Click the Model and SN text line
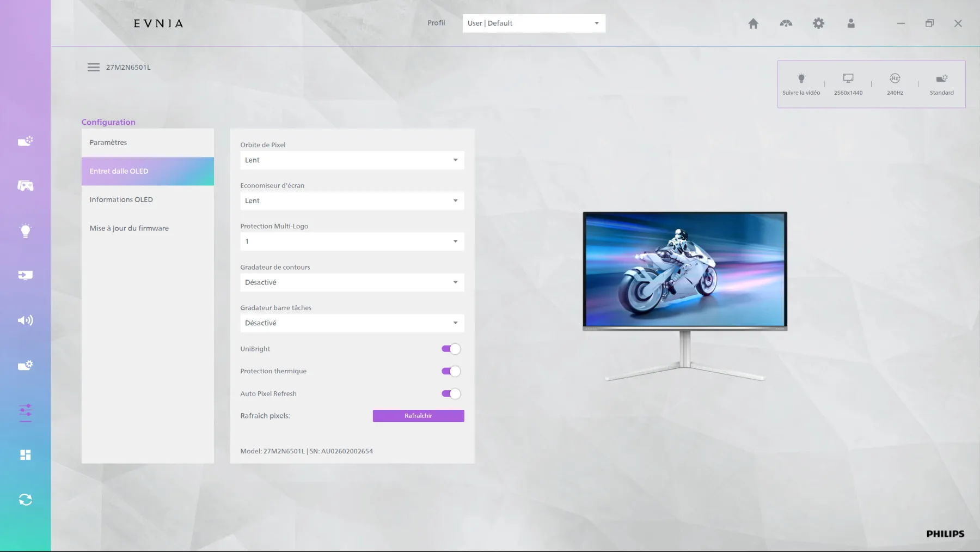 pos(307,451)
